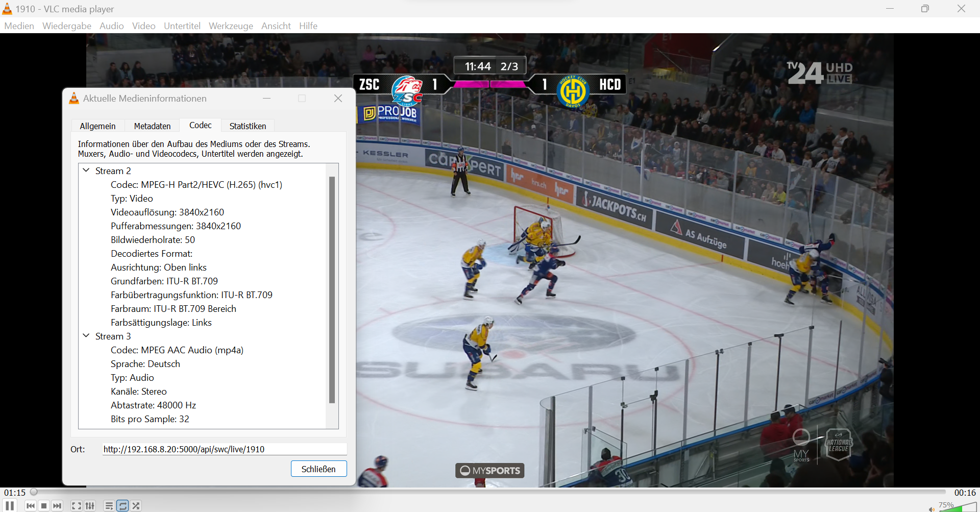
Task: Restore down the VLC main window
Action: click(925, 9)
